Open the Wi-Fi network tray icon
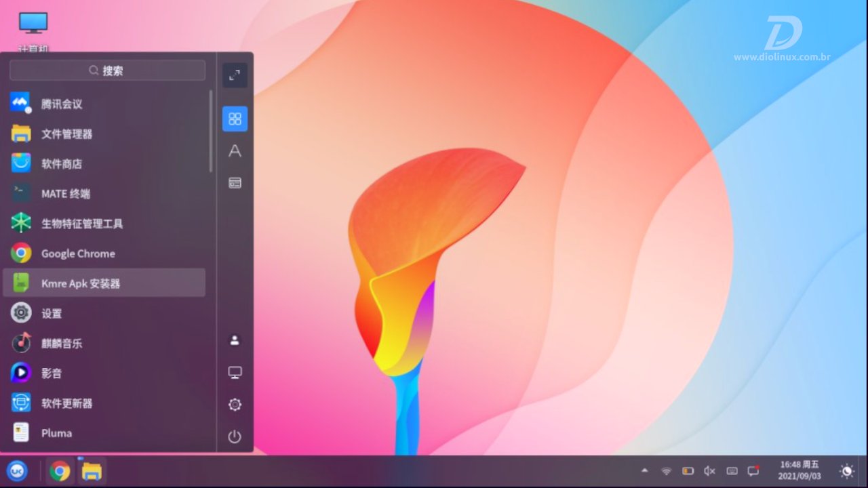868x488 pixels. point(667,470)
